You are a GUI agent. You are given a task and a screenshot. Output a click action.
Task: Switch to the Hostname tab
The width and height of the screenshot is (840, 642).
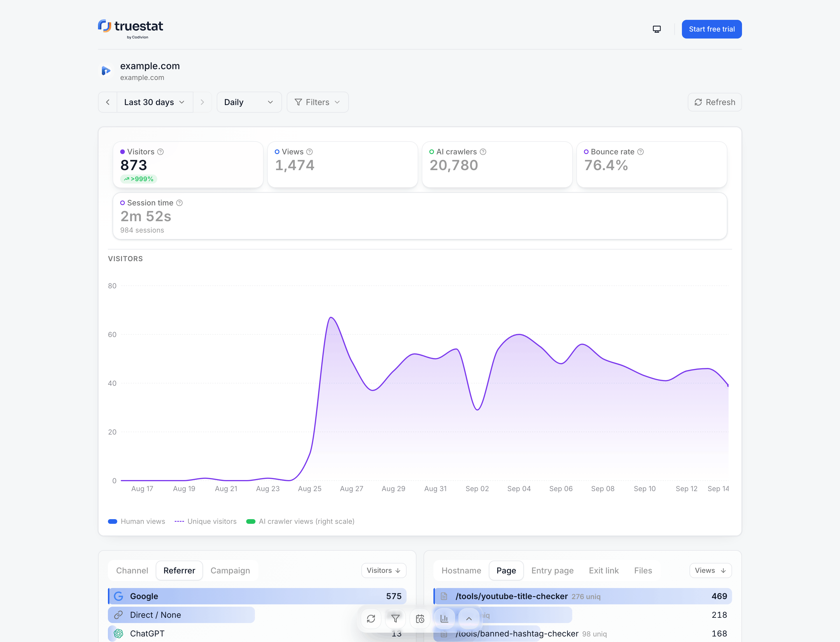pos(461,571)
